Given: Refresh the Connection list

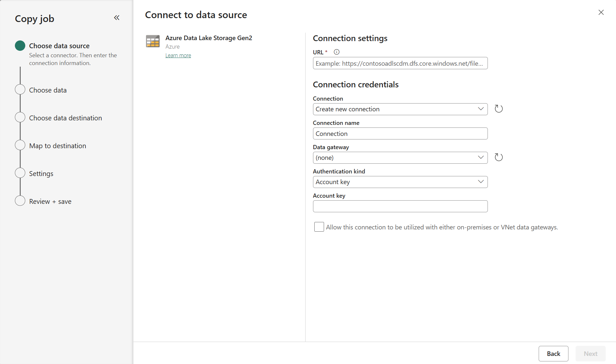Looking at the screenshot, I should click(498, 109).
